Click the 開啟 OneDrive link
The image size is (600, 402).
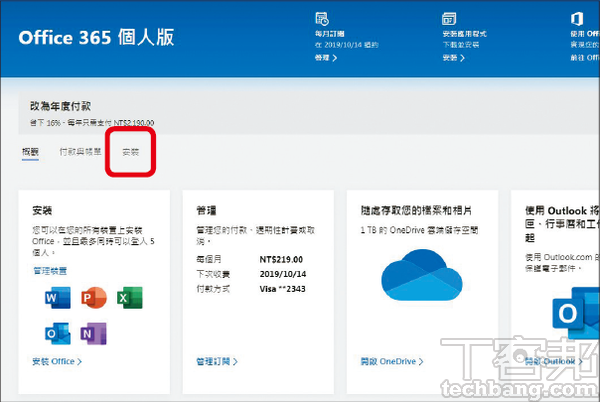[x=392, y=361]
